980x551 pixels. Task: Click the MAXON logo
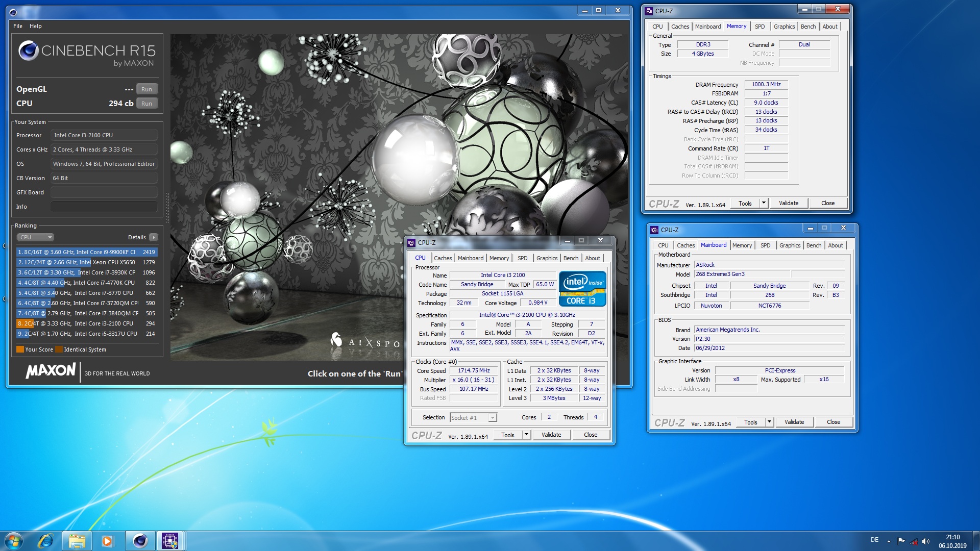(x=51, y=370)
